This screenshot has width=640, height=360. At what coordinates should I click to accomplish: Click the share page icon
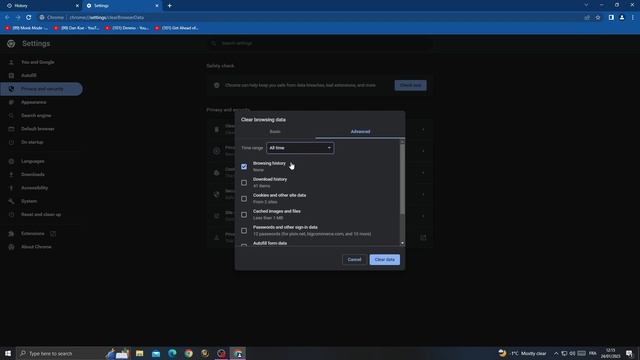(x=587, y=18)
